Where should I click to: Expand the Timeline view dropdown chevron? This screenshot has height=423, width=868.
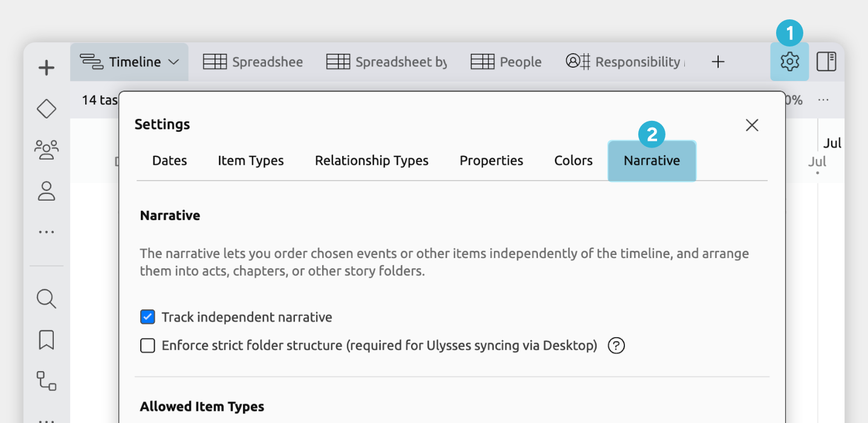[x=173, y=62]
